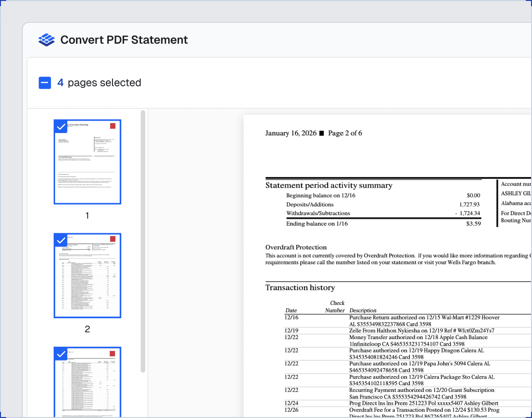
Task: Click the 12/26 Overdraft Fee row
Action: tap(407, 412)
